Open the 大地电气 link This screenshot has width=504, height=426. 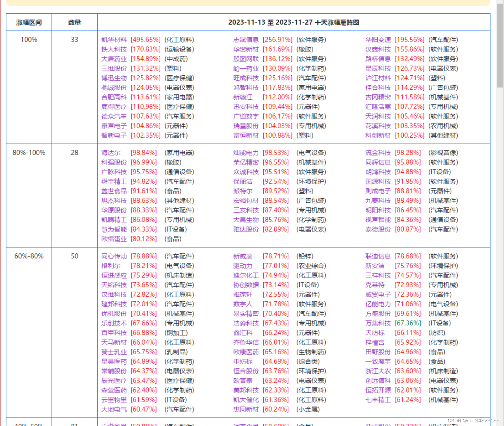point(114,409)
